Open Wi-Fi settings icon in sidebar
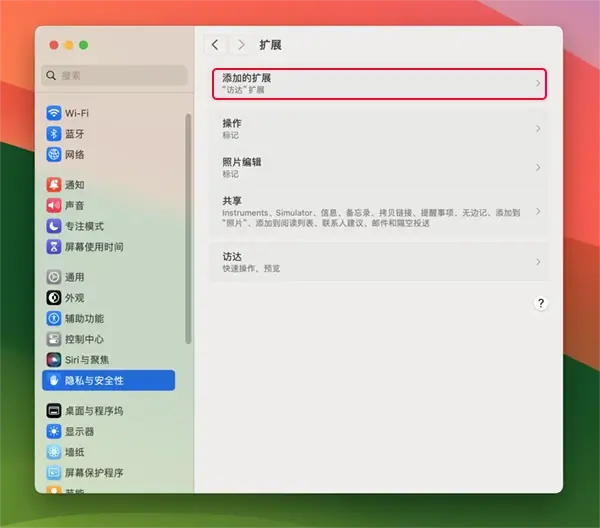The image size is (600, 528). pos(54,113)
